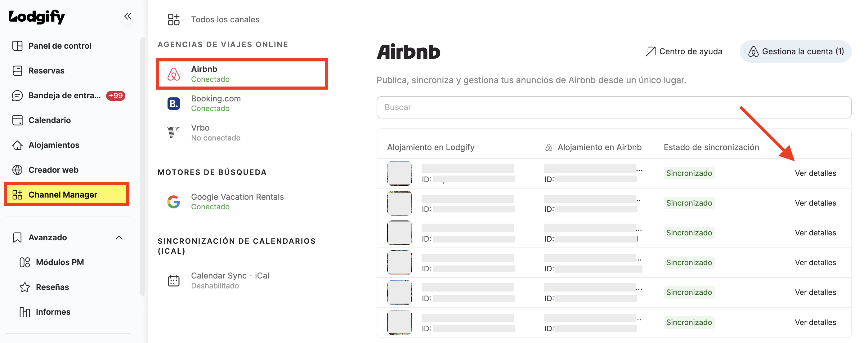
Task: Click Gestiona la cuenta (1) button
Action: (795, 51)
